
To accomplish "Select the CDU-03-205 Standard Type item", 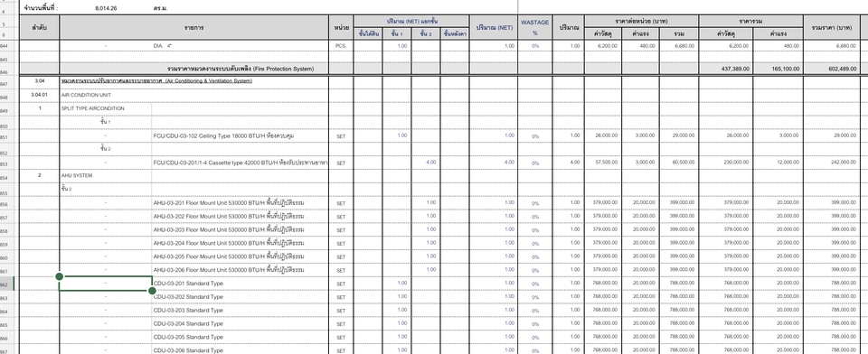I will 188,337.
